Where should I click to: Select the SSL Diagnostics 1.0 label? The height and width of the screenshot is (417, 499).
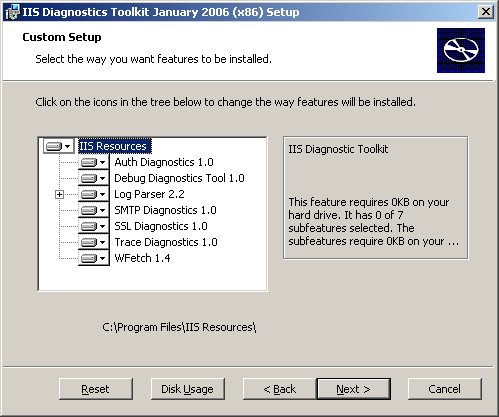coord(161,226)
